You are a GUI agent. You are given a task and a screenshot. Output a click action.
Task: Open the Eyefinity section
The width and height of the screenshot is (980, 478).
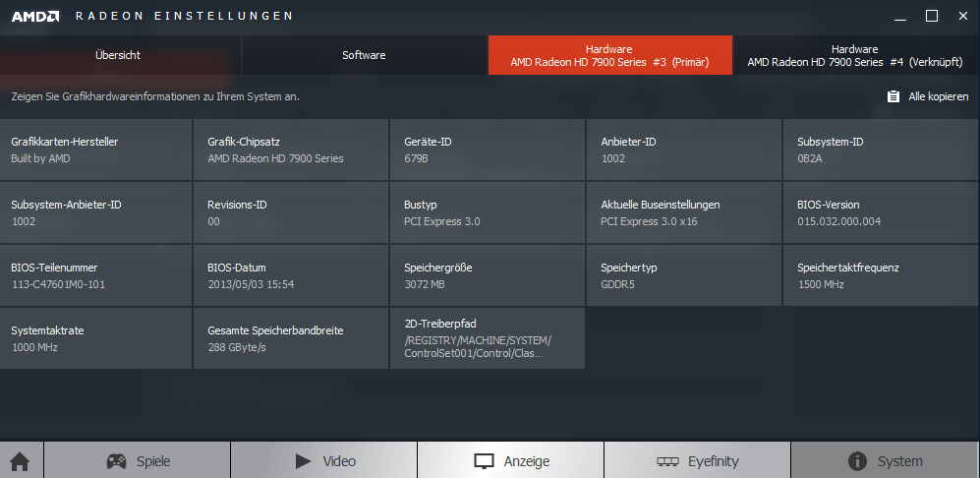coord(698,461)
